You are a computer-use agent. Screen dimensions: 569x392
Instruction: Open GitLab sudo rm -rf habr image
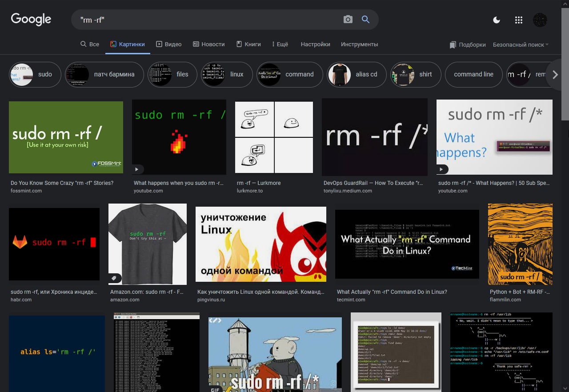tap(54, 244)
